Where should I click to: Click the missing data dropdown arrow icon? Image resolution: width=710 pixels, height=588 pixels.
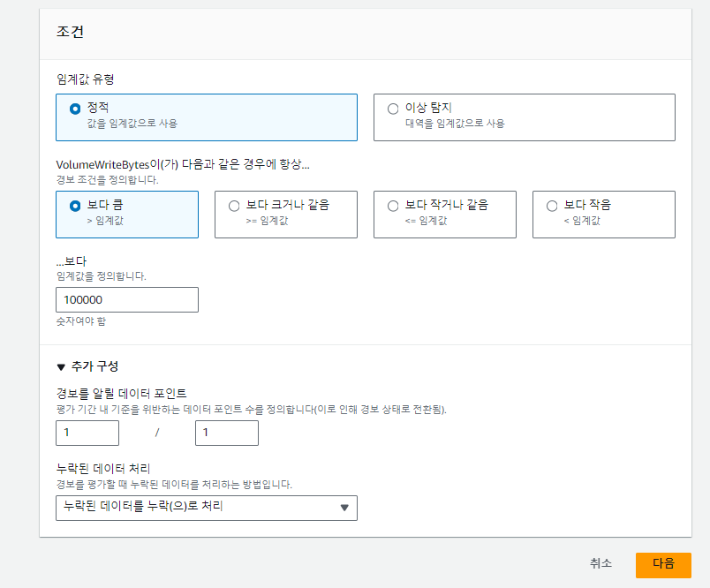pyautogui.click(x=344, y=508)
